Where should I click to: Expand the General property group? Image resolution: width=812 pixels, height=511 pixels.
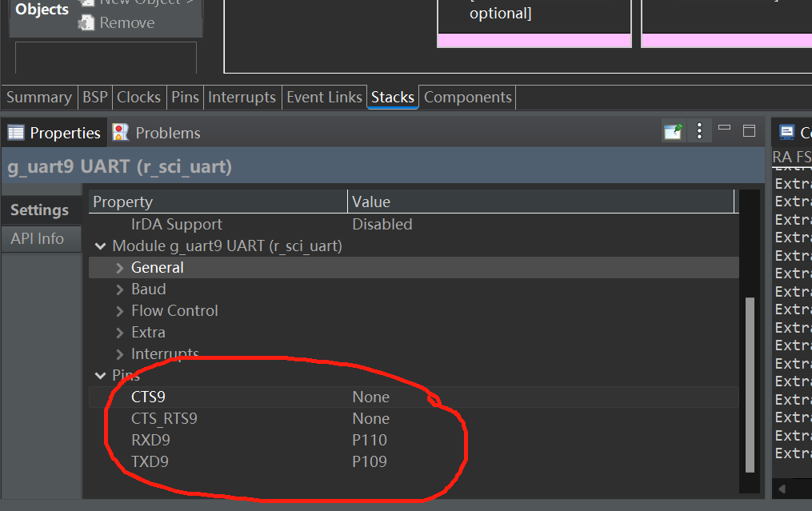(x=120, y=268)
